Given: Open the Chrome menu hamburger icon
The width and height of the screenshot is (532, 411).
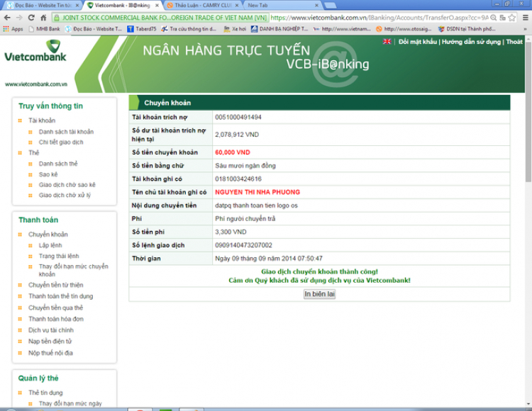Looking at the screenshot, I should [525, 18].
